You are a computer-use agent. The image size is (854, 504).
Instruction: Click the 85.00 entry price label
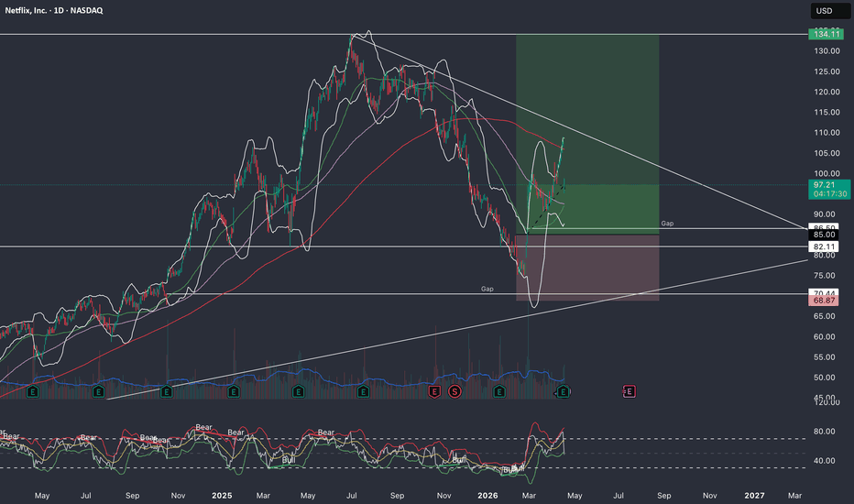pyautogui.click(x=822, y=235)
